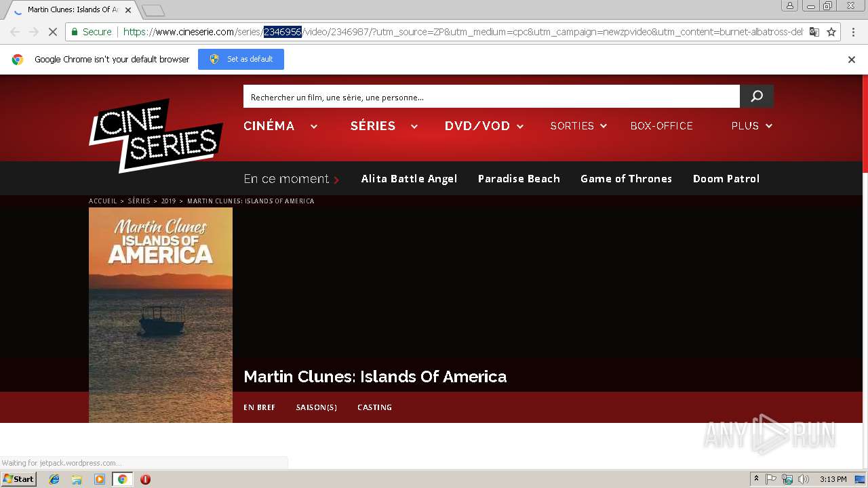Click the ACCUEIL breadcrumb link

tap(103, 201)
